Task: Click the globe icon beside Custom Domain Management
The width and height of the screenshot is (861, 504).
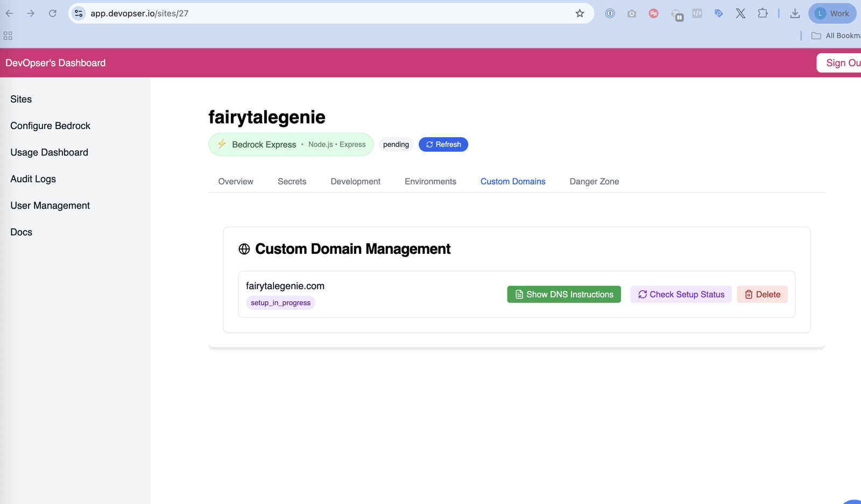Action: click(244, 249)
